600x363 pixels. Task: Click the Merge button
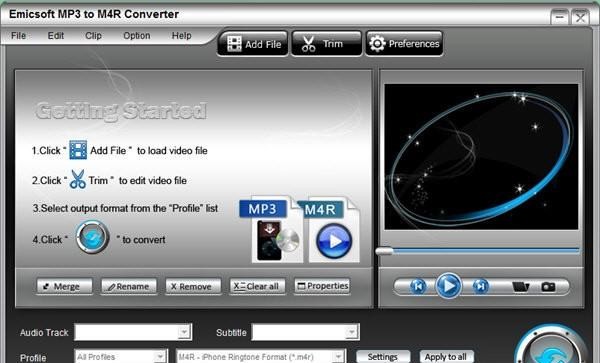coord(65,286)
